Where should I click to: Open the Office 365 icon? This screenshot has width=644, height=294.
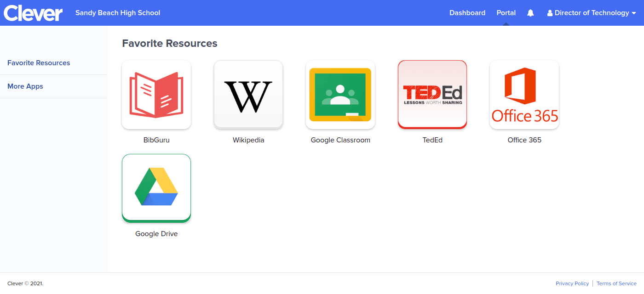tap(524, 95)
